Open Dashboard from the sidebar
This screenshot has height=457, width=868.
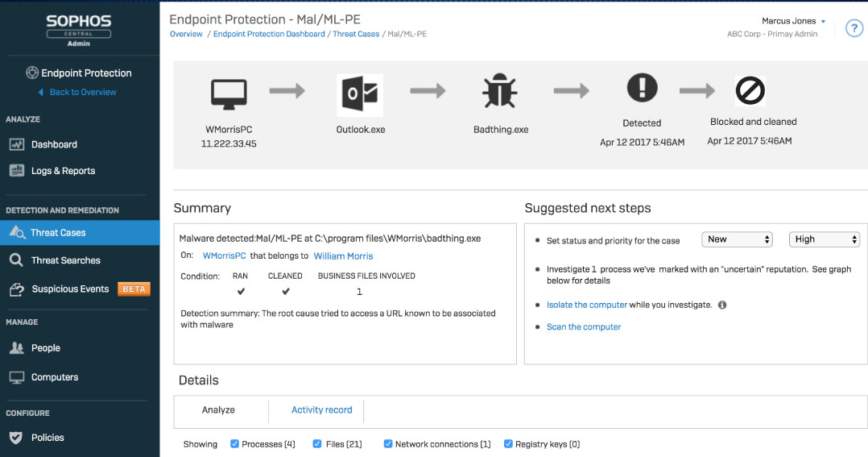tap(54, 144)
